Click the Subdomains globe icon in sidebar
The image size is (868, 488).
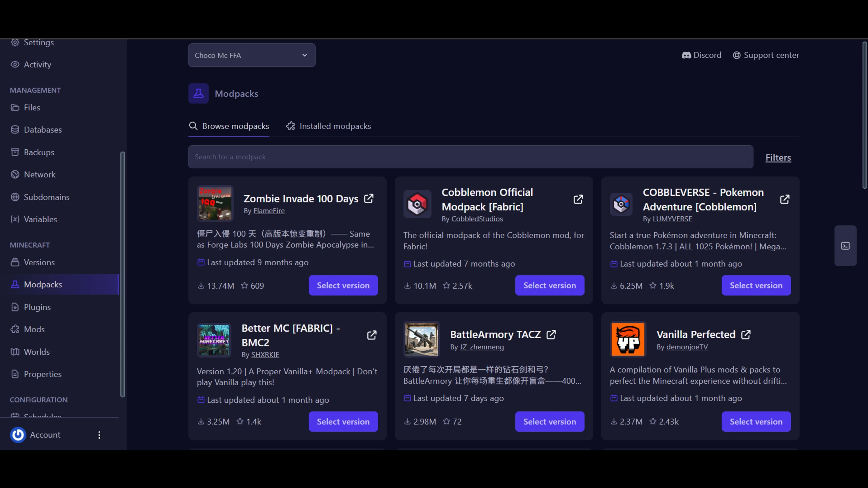[x=15, y=197]
